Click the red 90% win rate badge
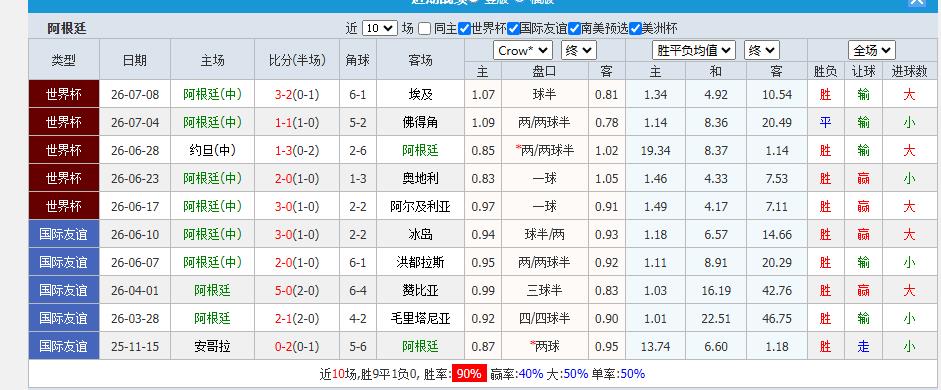 point(469,374)
